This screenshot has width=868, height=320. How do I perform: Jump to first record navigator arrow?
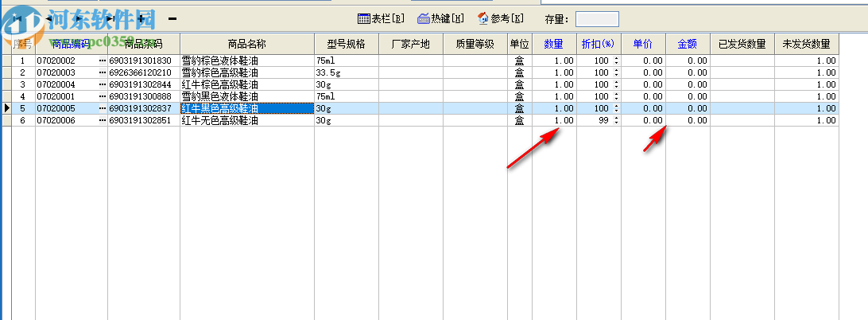click(x=18, y=19)
